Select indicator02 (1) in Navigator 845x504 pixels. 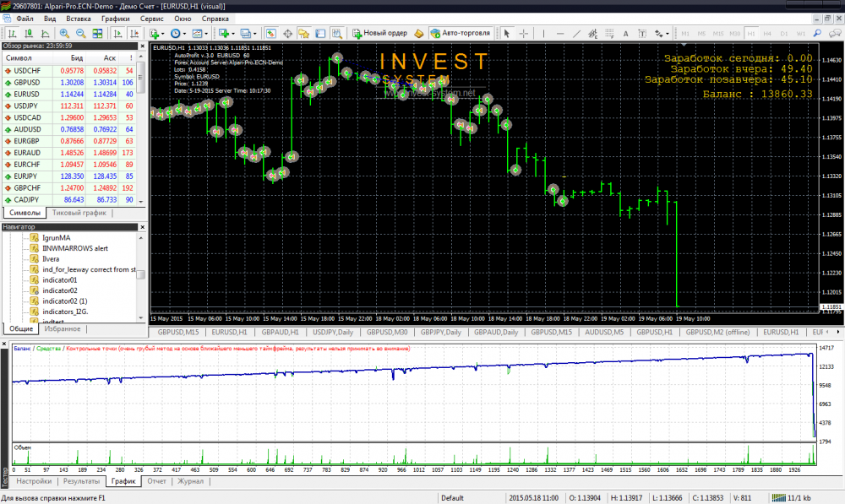tap(65, 301)
